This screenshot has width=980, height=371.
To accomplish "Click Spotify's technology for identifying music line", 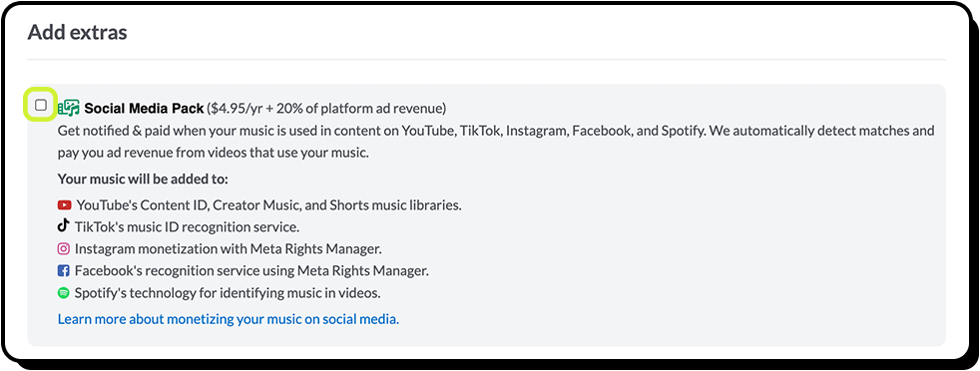I will tap(228, 292).
